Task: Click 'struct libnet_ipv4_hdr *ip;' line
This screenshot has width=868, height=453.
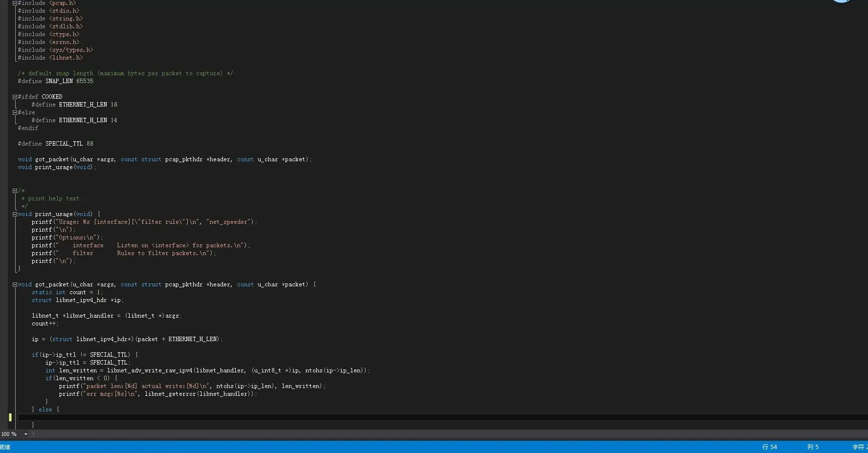Action: tap(78, 300)
